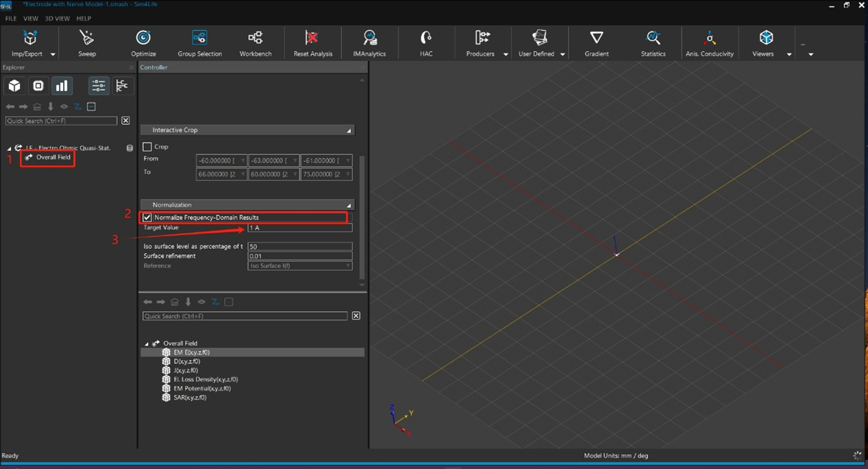This screenshot has width=868, height=469.
Task: Open the 3D VIEW menu
Action: [x=58, y=19]
